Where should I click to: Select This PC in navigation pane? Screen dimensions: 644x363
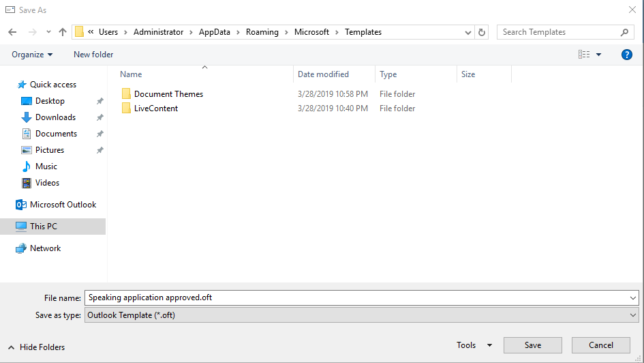point(43,227)
